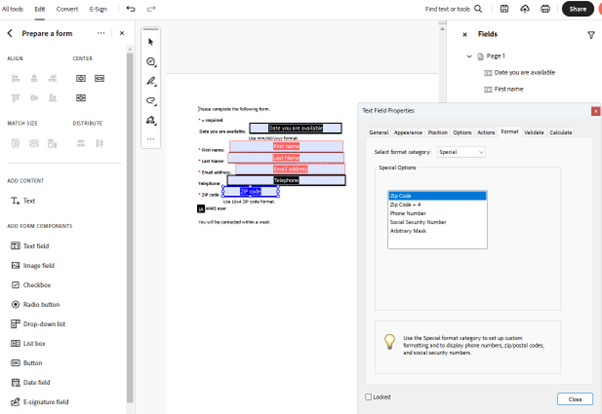Click the Align vertical middle icon
The image size is (602, 414).
(x=34, y=98)
